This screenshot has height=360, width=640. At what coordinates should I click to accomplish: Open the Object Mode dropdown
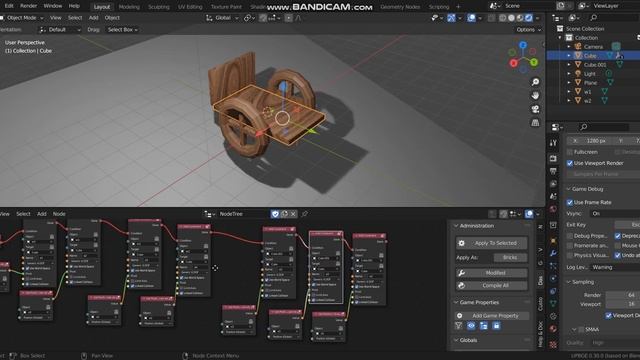coord(22,18)
